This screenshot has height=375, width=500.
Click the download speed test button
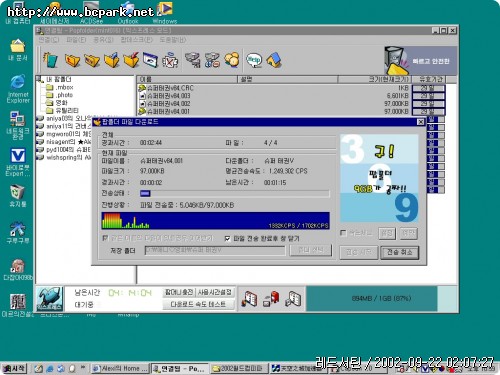(198, 304)
